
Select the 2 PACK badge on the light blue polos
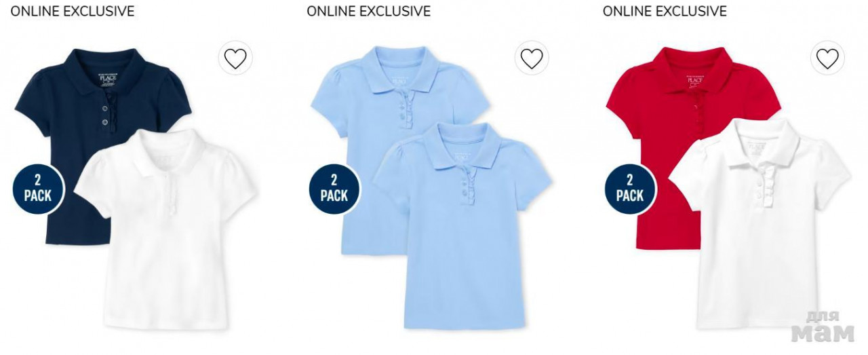(x=334, y=188)
